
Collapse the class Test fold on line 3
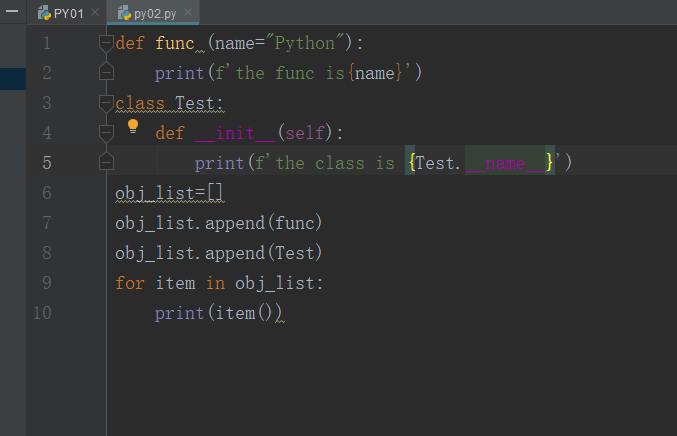click(x=106, y=103)
